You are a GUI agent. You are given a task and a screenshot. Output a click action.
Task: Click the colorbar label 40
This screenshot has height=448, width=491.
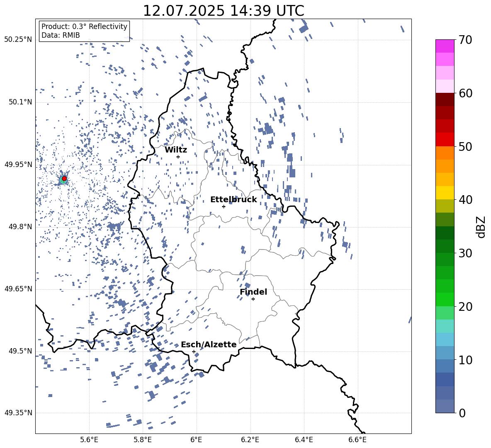pyautogui.click(x=465, y=200)
